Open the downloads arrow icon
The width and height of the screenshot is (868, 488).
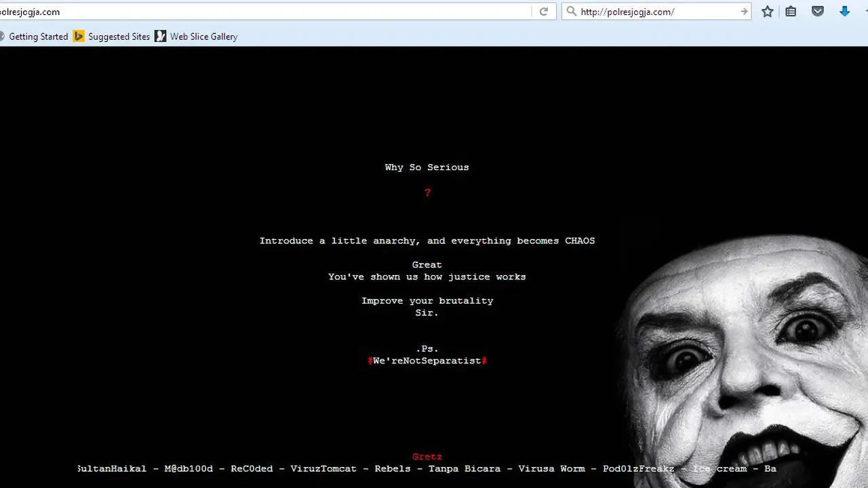(x=844, y=12)
